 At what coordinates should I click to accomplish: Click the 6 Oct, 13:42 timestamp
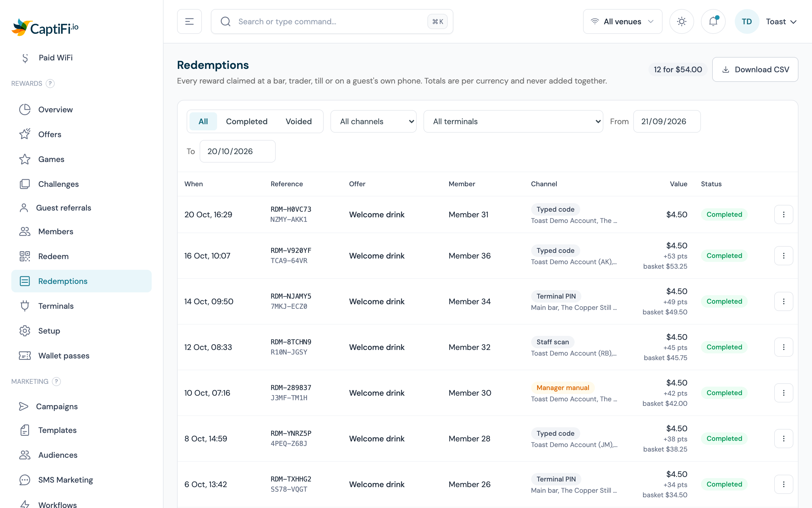coord(205,484)
